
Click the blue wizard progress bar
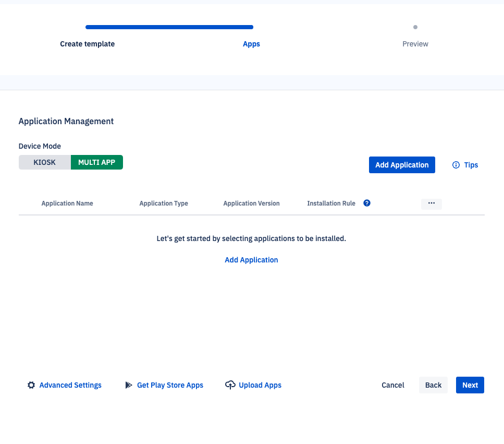(x=169, y=27)
